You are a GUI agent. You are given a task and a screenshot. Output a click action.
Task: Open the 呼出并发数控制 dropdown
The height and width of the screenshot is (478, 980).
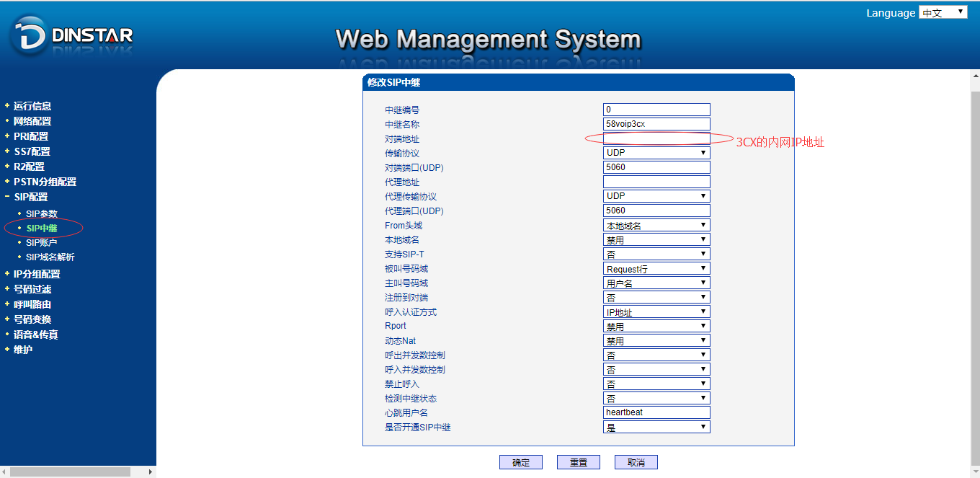point(656,355)
